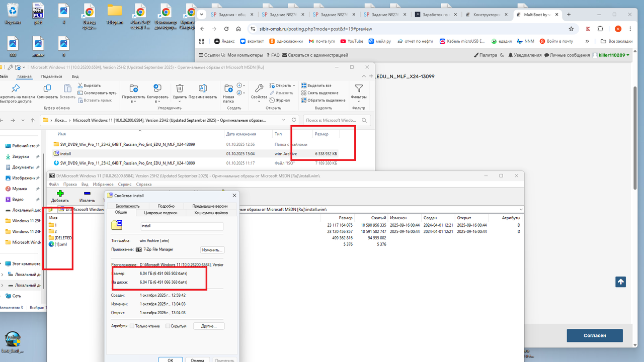This screenshot has height=362, width=644.
Task: Open the Chrome tab search chevron
Action: [x=202, y=15]
